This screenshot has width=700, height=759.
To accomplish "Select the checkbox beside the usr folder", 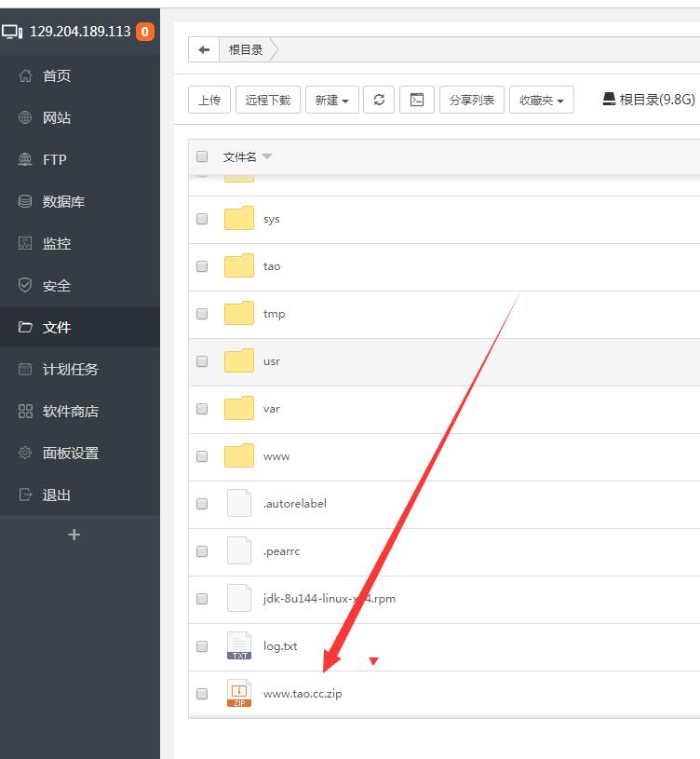I will [202, 361].
